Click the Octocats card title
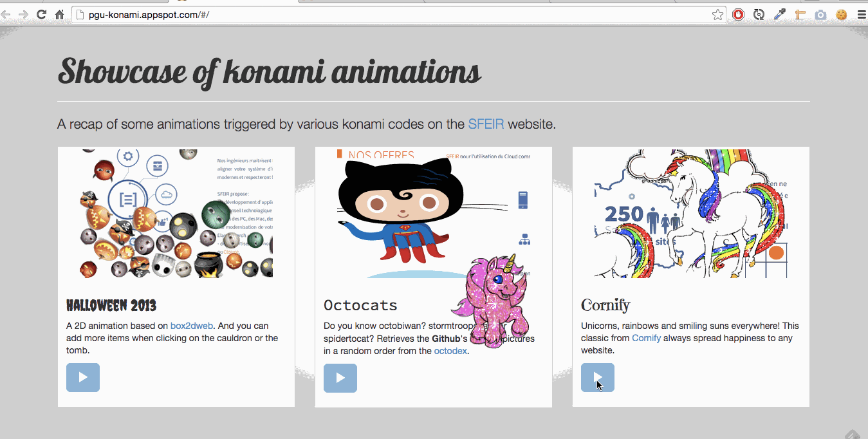Image resolution: width=868 pixels, height=439 pixels. coord(360,304)
